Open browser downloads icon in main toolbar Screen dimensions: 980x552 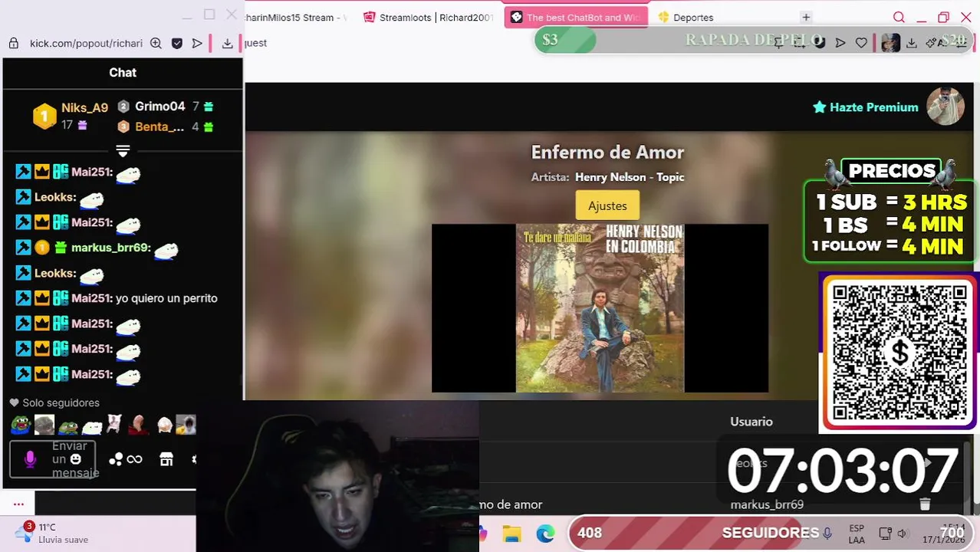[x=911, y=43]
